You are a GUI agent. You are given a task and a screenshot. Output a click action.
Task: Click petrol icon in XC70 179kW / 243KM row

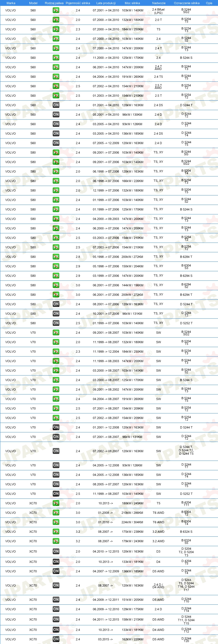[x=56, y=541]
